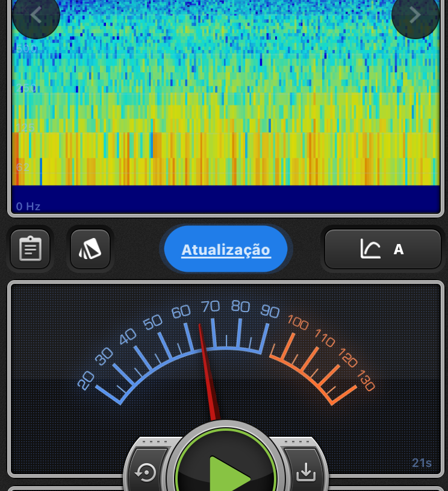The width and height of the screenshot is (448, 491).
Task: Reset the measurement with the circular arrow icon
Action: (146, 473)
